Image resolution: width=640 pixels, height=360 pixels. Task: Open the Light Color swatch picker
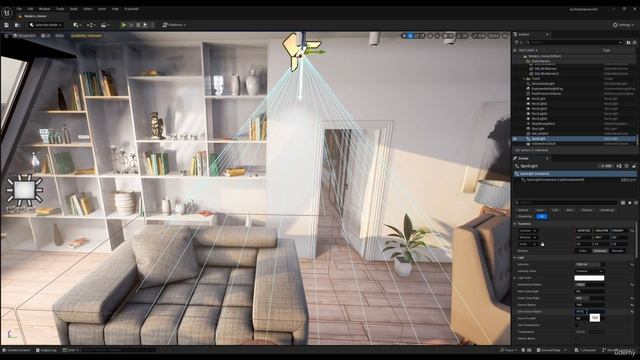589,278
